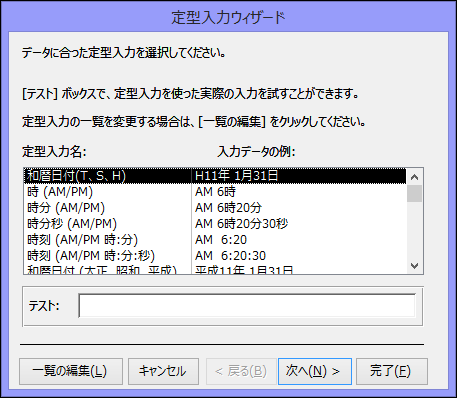Click the example AM 6:20:30
This screenshot has width=457, height=398.
[230, 256]
